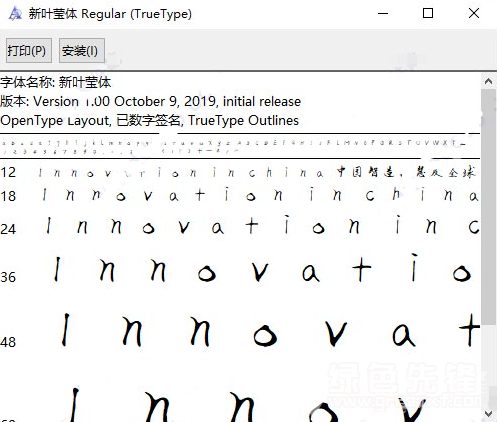Click the 18 point size label
The image size is (497, 422).
(x=8, y=196)
